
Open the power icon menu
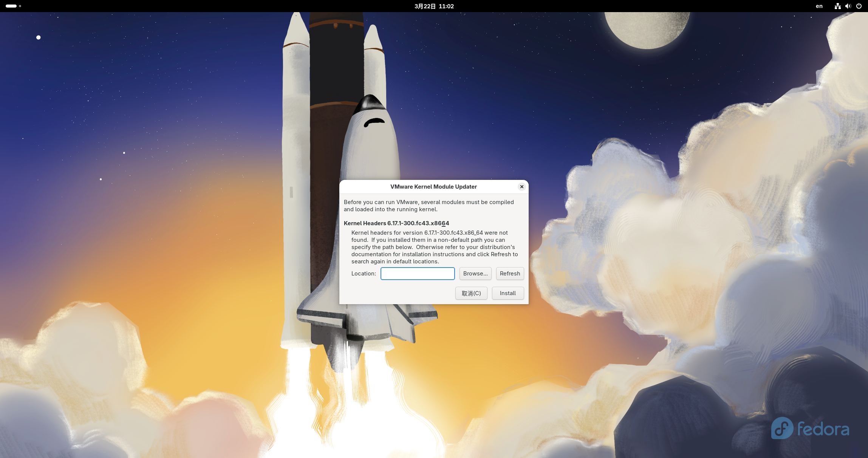pos(859,6)
